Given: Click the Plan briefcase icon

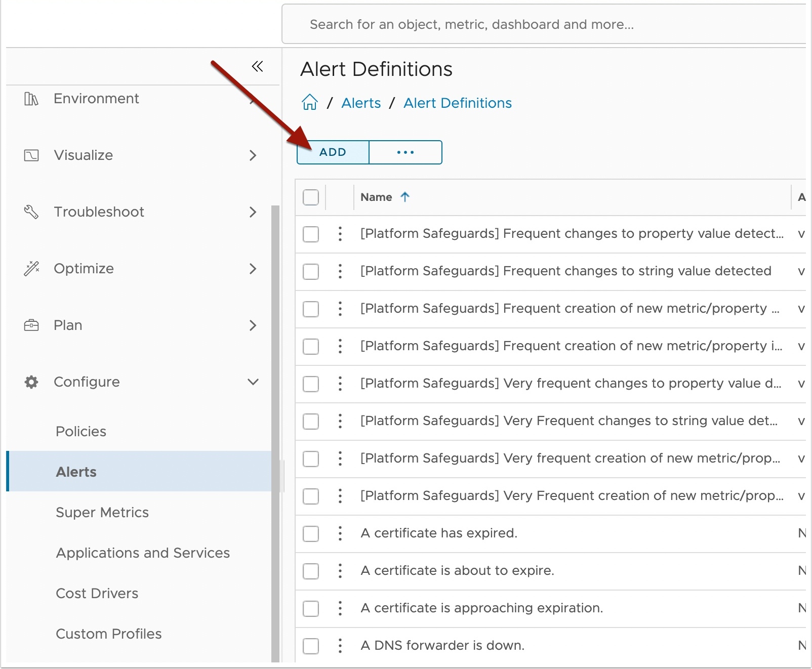Looking at the screenshot, I should [x=31, y=325].
